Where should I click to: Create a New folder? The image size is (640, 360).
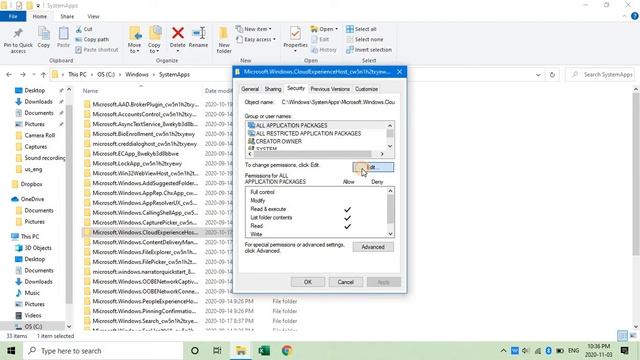pos(224,40)
